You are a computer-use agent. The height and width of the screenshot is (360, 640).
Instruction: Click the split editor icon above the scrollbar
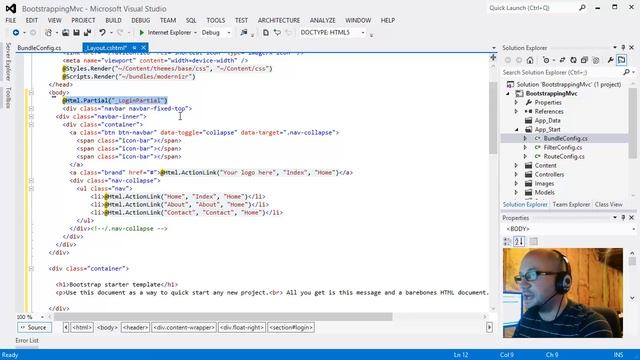(x=493, y=58)
